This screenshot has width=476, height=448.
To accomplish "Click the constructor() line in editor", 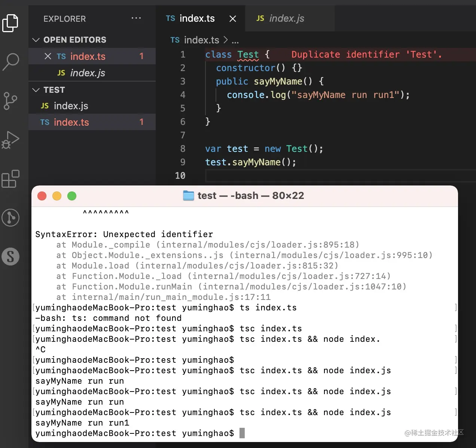I will [259, 68].
